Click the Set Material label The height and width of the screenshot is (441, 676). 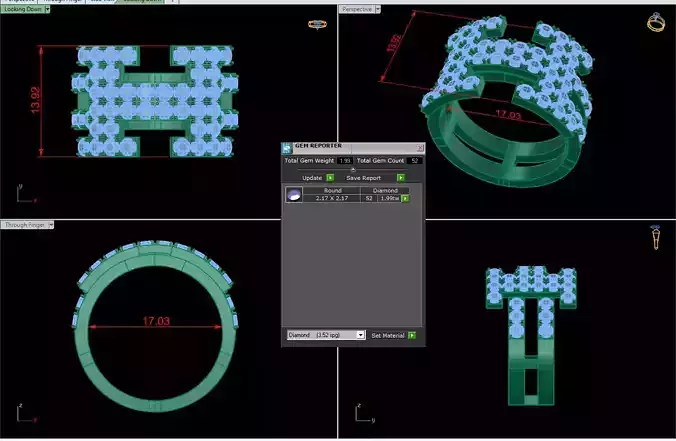click(388, 335)
